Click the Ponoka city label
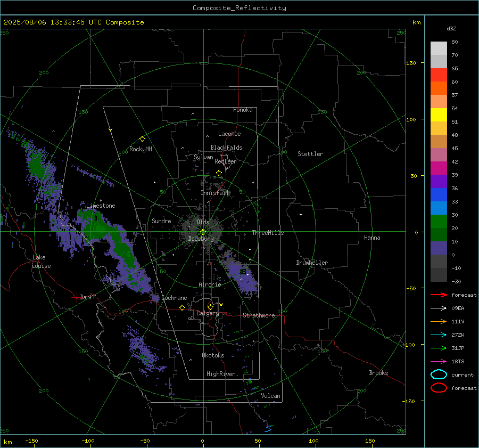479x448 pixels. click(243, 110)
